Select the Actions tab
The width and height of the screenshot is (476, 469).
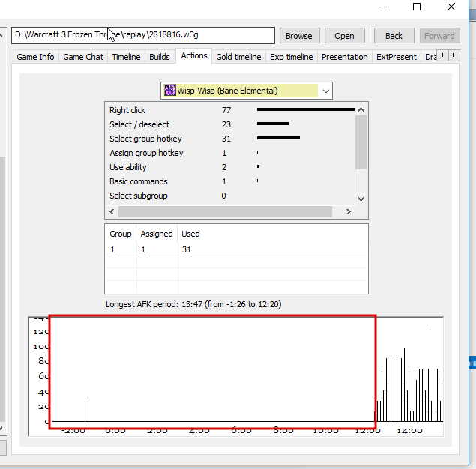(x=194, y=56)
